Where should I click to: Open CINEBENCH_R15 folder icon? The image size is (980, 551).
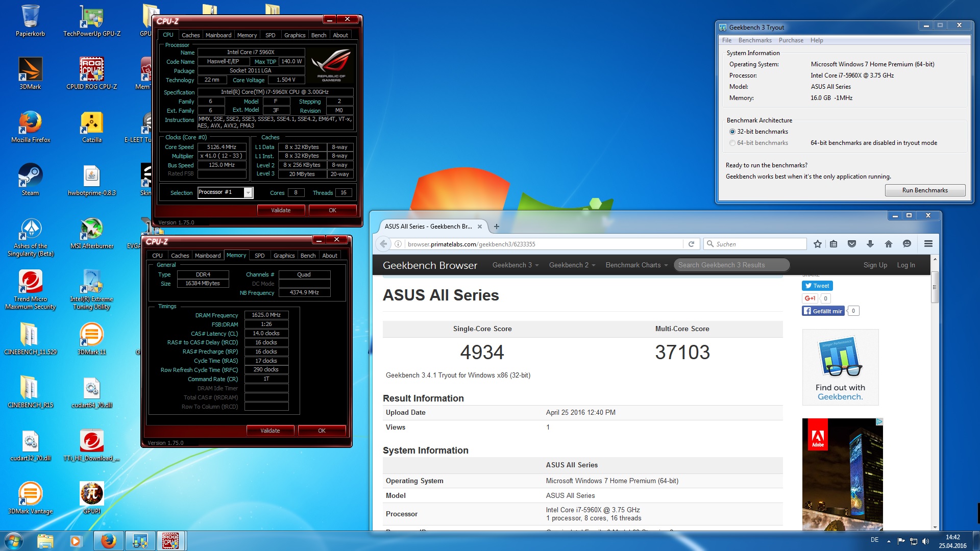point(30,392)
